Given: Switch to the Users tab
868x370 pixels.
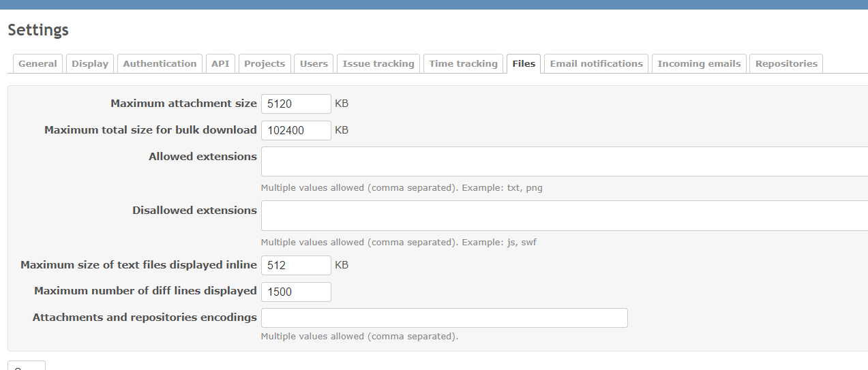Looking at the screenshot, I should tap(314, 63).
